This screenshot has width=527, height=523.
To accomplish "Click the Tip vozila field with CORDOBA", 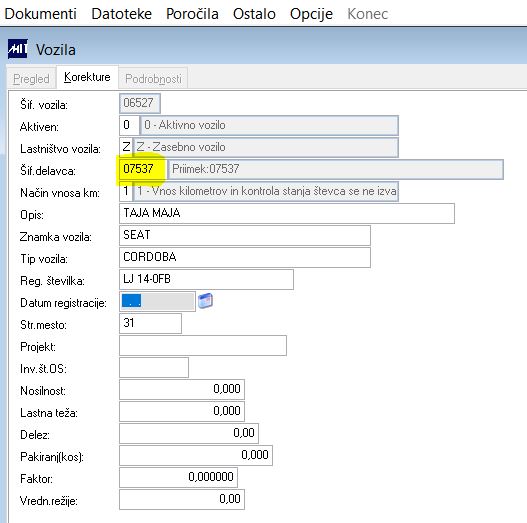I will [x=245, y=257].
